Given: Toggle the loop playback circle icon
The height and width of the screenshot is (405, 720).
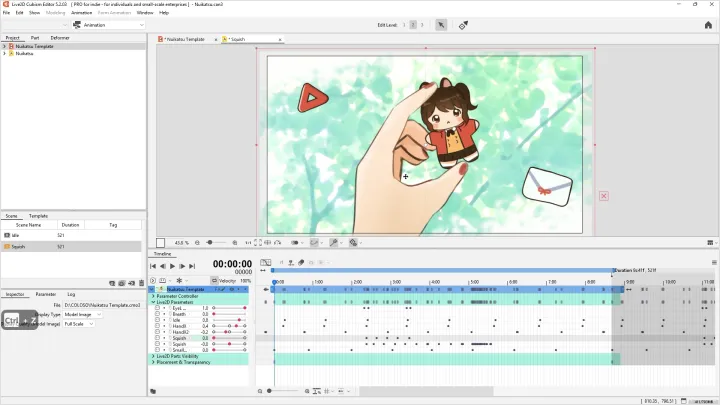Looking at the screenshot, I should pyautogui.click(x=153, y=281).
